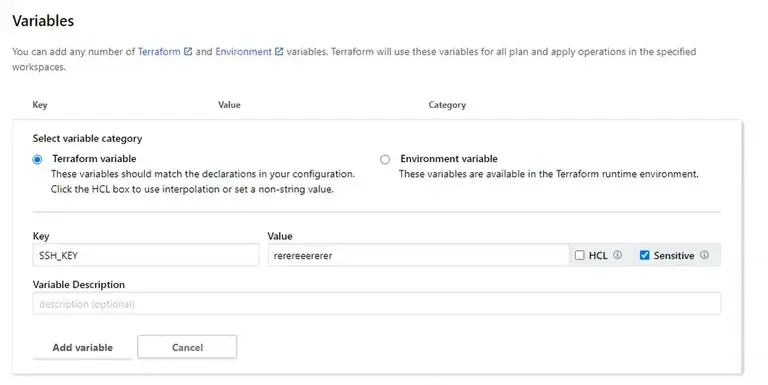Select the Environment variable radio button

coord(385,159)
